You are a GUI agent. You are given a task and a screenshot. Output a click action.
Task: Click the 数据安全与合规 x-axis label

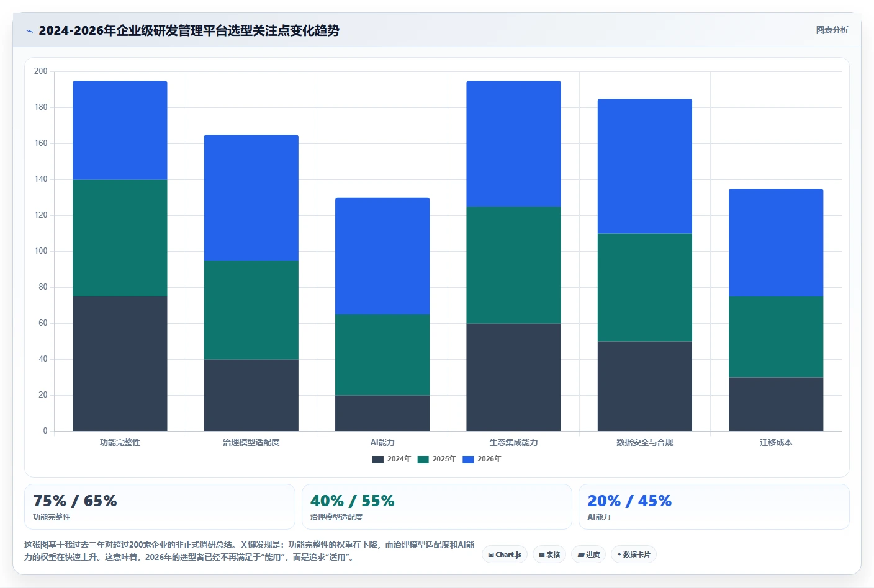(x=645, y=442)
